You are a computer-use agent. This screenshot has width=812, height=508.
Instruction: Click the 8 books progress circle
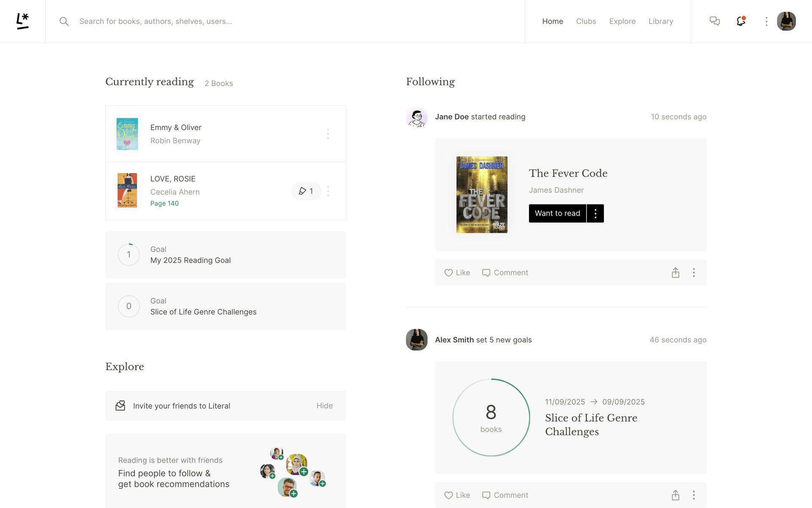coord(491,417)
